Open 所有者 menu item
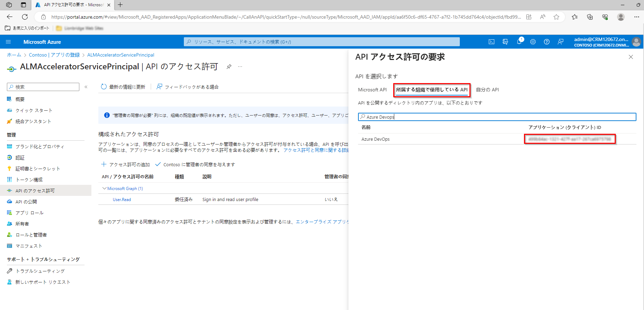Image resolution: width=644 pixels, height=310 pixels. coord(22,224)
